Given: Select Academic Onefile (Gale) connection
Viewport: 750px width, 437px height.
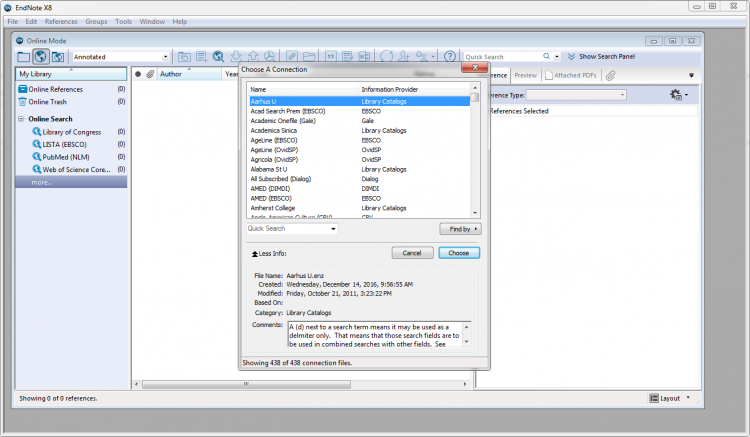Looking at the screenshot, I should pos(359,120).
